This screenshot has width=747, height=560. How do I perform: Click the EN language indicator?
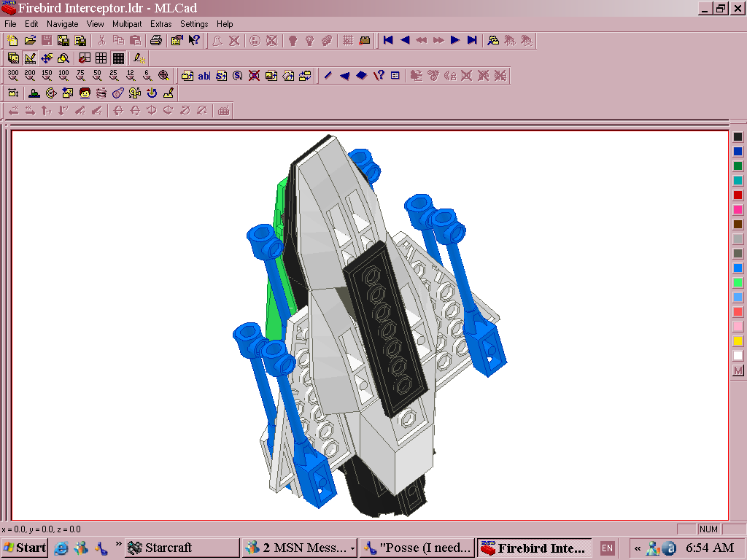pyautogui.click(x=607, y=548)
